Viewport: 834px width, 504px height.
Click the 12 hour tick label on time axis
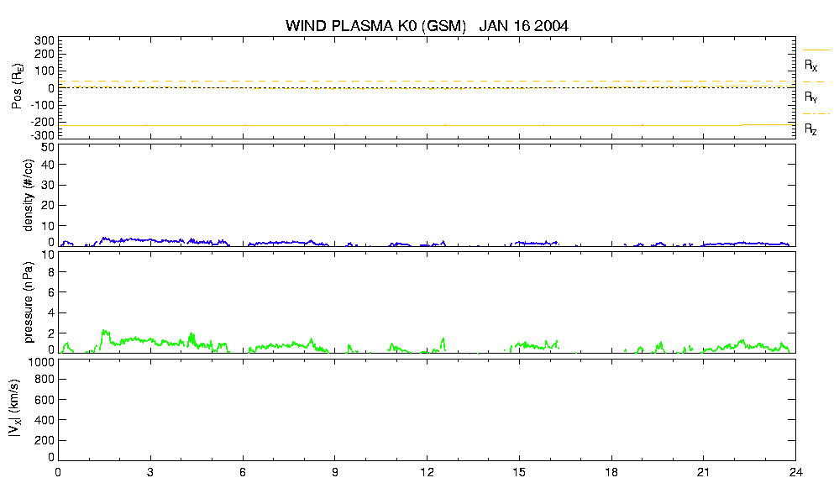click(x=427, y=472)
